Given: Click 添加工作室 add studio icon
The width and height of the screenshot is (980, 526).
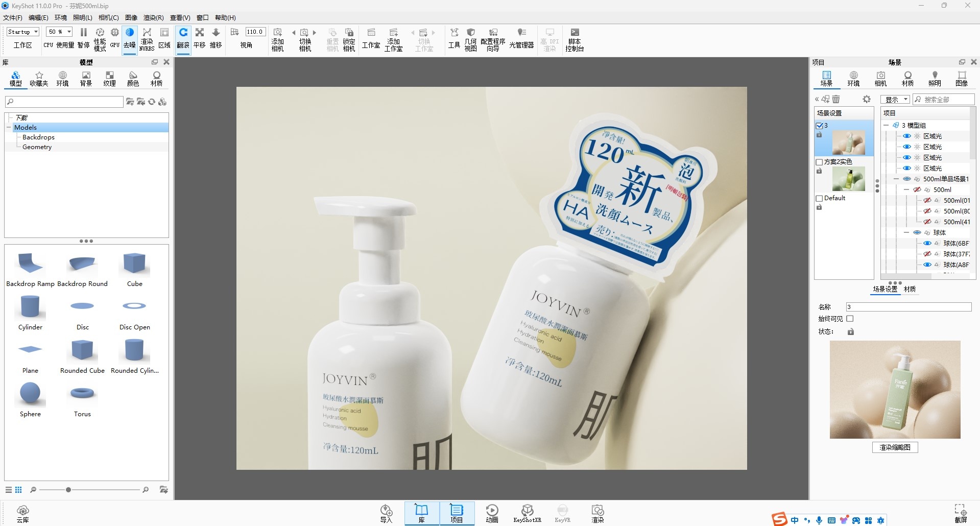Looking at the screenshot, I should pyautogui.click(x=394, y=39).
